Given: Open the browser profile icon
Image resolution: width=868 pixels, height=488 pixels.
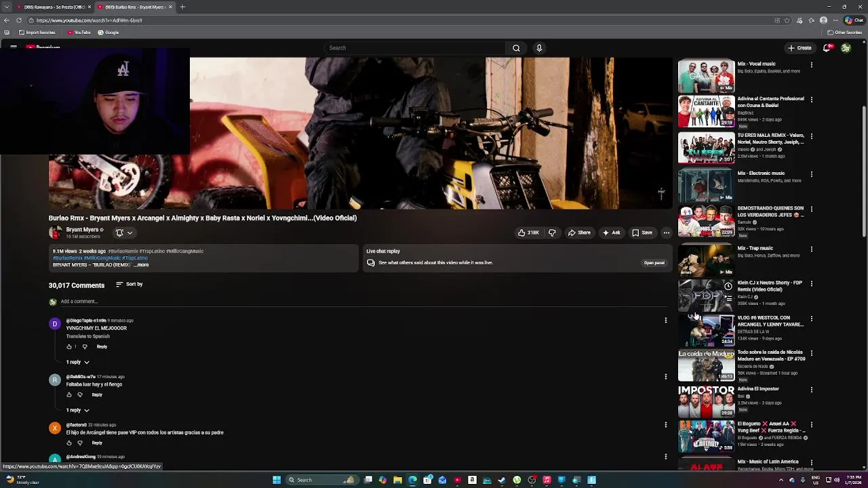Looking at the screenshot, I should point(823,20).
